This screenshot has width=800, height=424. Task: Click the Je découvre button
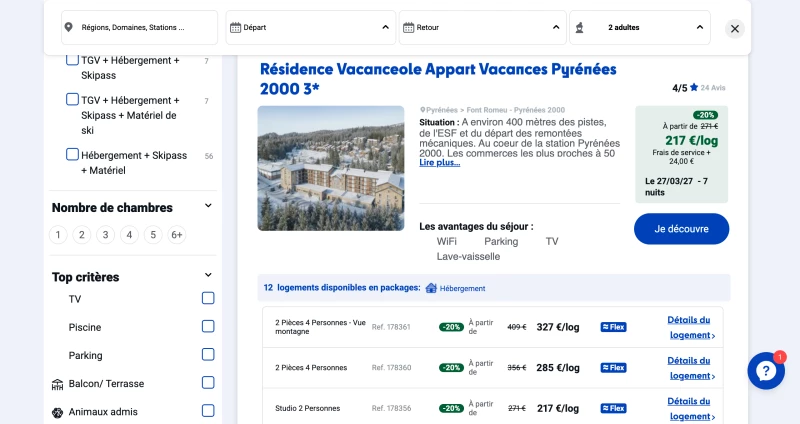[x=681, y=229]
